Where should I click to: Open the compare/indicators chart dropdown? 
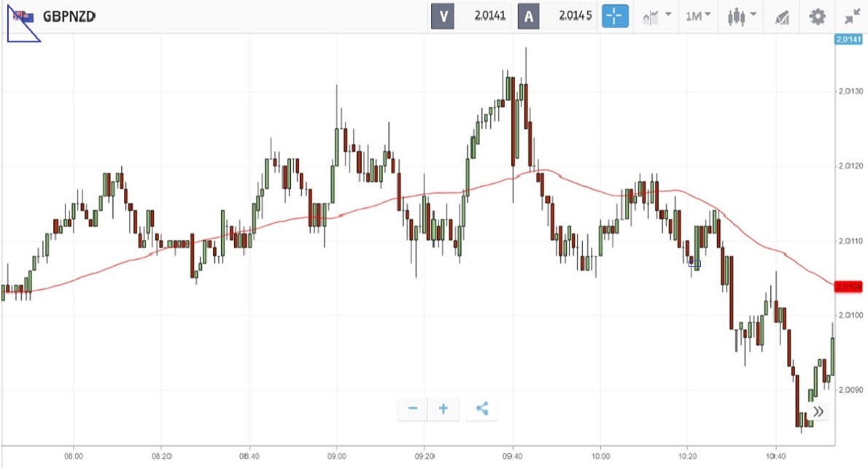656,17
